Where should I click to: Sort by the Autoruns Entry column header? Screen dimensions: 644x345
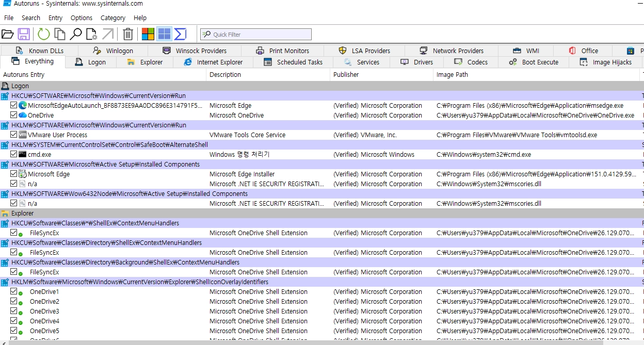pos(103,75)
